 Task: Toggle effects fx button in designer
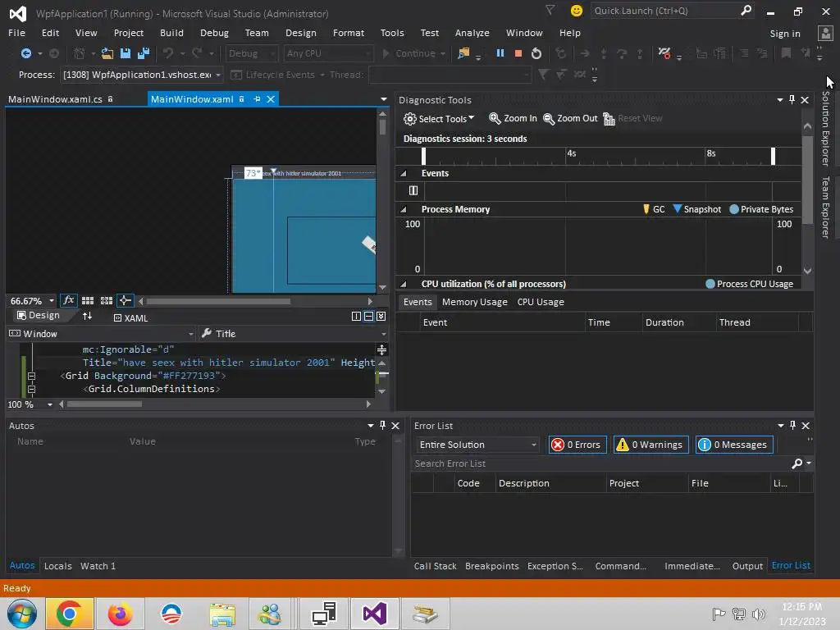69,300
